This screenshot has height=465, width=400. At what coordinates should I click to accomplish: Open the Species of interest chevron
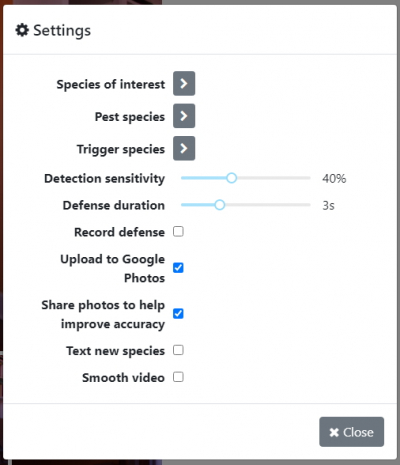[x=184, y=83]
